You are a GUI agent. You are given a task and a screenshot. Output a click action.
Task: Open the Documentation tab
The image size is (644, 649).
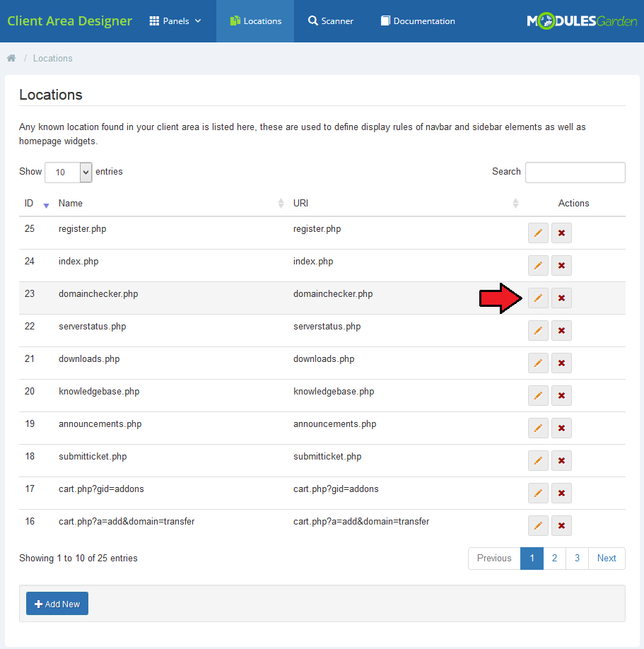click(x=418, y=21)
